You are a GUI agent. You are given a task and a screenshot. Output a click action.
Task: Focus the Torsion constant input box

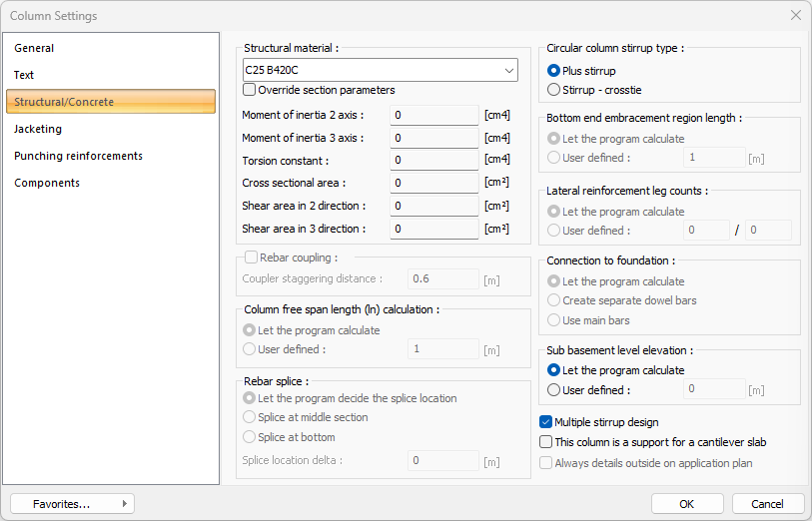[433, 161]
